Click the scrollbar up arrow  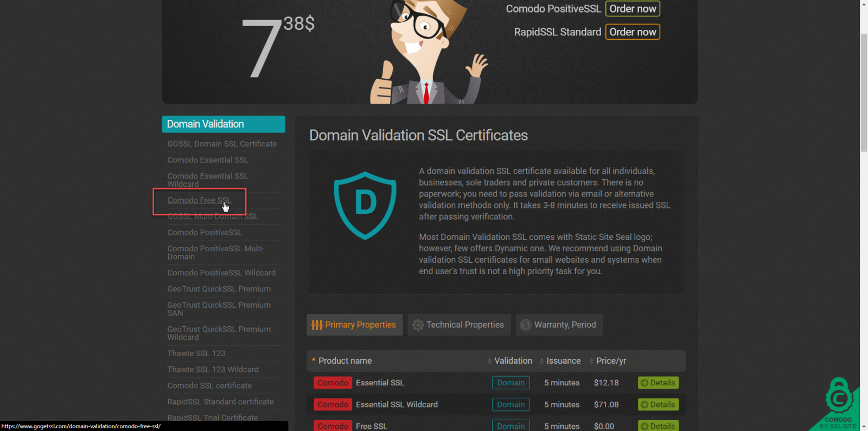[x=864, y=4]
